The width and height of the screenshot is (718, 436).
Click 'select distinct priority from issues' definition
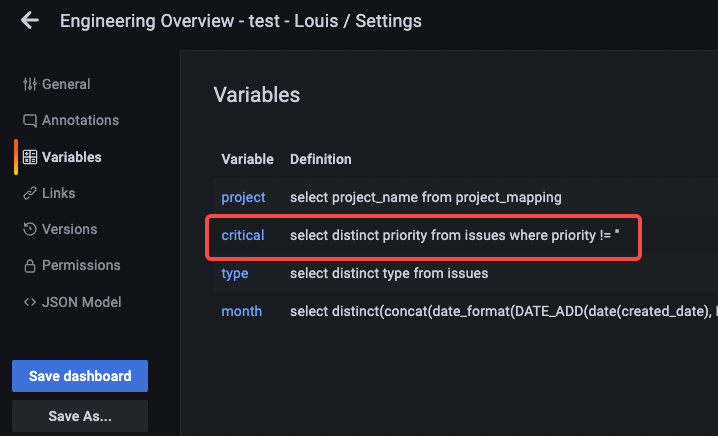point(455,235)
